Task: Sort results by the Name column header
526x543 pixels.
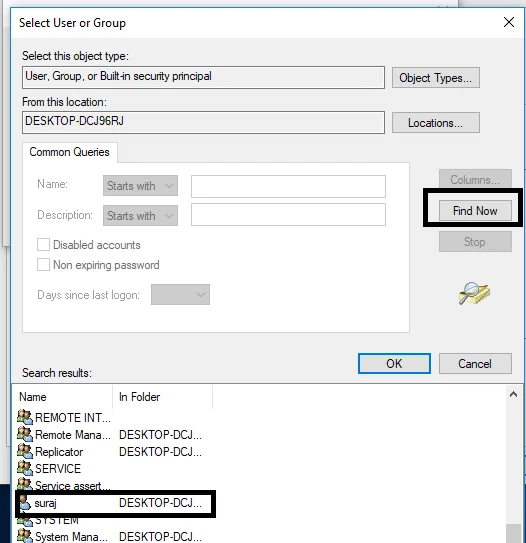Action: point(62,397)
